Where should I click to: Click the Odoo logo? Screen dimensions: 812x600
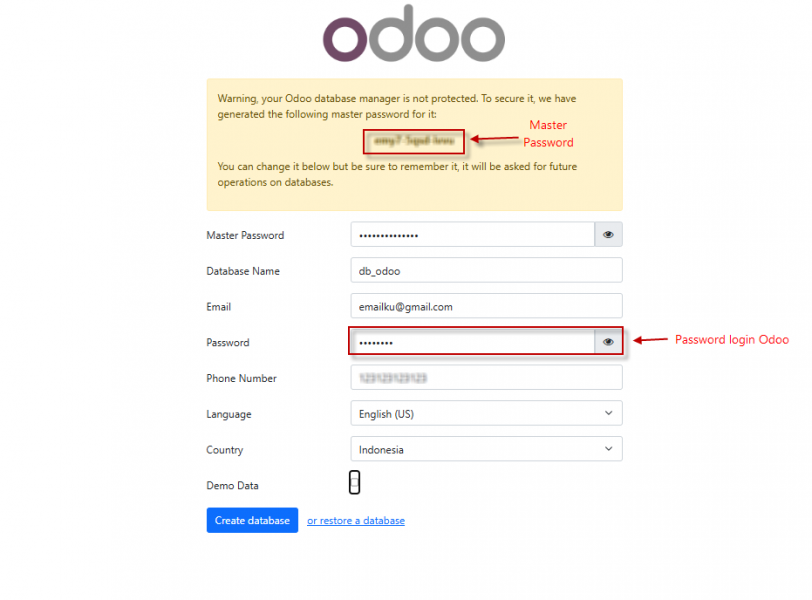click(x=413, y=36)
